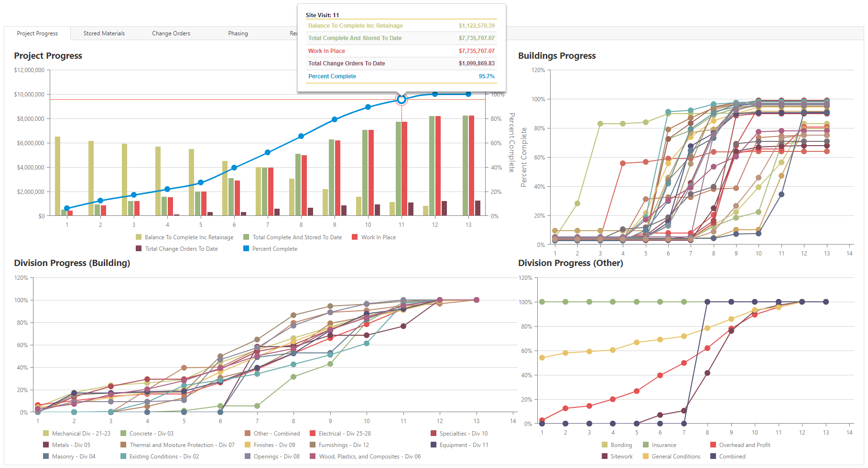
Task: Click the Bonding legend icon
Action: pos(605,445)
